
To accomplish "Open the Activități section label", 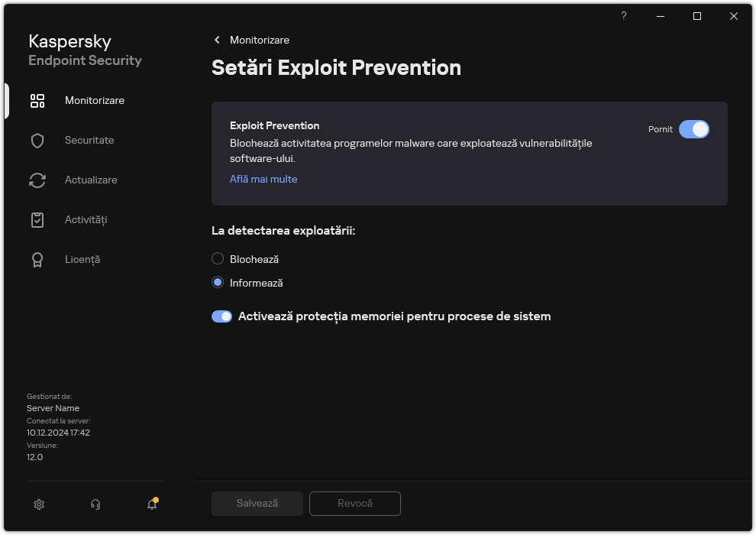I will tap(86, 220).
